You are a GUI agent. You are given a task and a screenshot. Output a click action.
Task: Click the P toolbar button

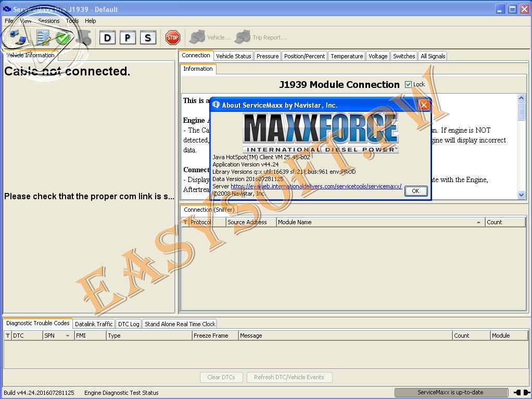point(128,37)
